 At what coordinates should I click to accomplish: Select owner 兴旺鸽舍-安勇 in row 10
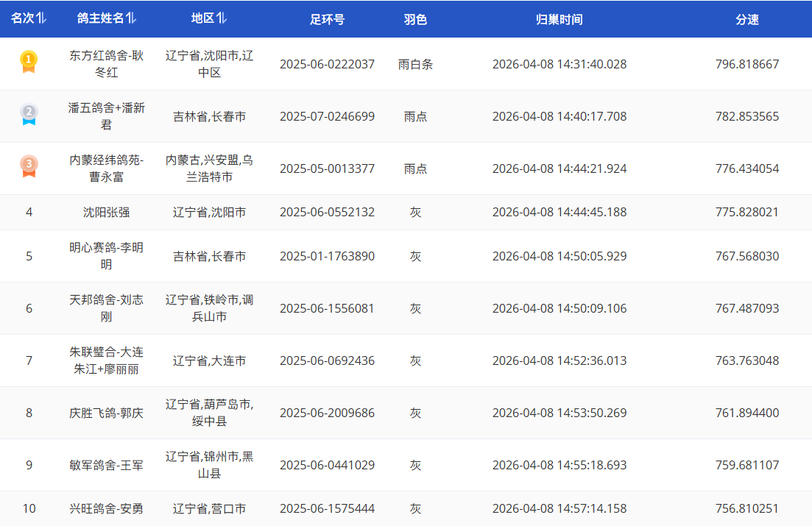(x=107, y=508)
